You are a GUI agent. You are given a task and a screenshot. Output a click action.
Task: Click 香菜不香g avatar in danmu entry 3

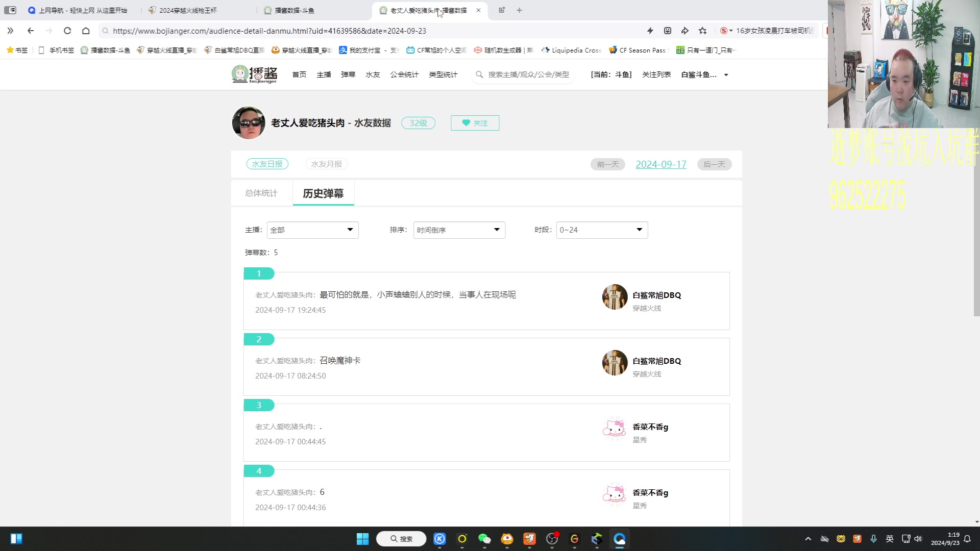(x=615, y=429)
